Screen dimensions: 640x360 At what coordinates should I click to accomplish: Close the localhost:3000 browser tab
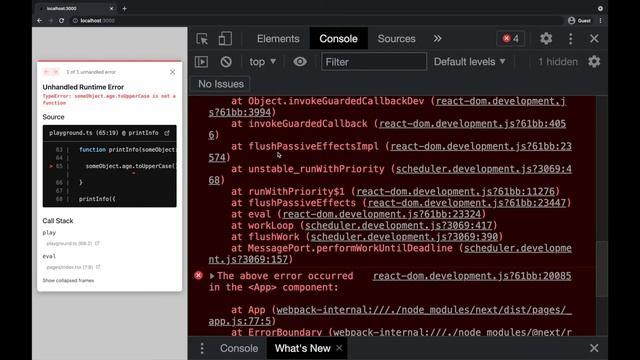[x=111, y=9]
